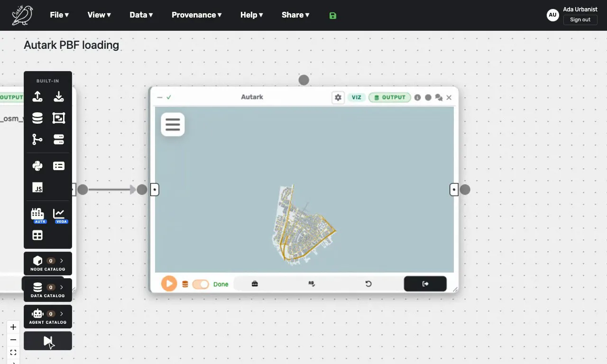Viewport: 607px width, 364px height.
Task: Open the File dropdown menu
Action: [59, 15]
